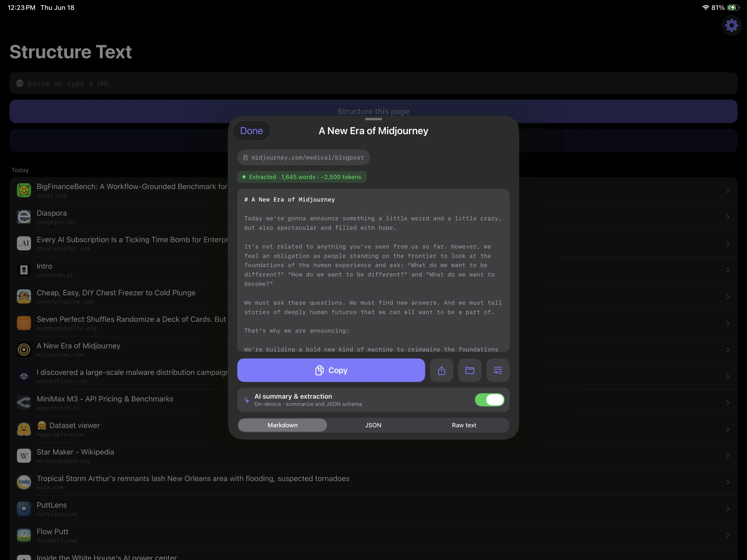This screenshot has width=747, height=560.
Task: Tap the folder icon in the sheet
Action: [470, 370]
